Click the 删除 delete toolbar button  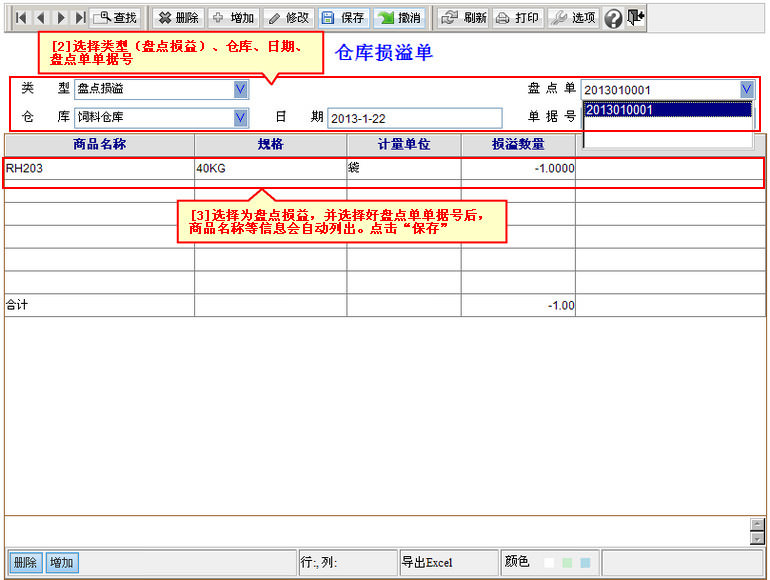click(178, 18)
